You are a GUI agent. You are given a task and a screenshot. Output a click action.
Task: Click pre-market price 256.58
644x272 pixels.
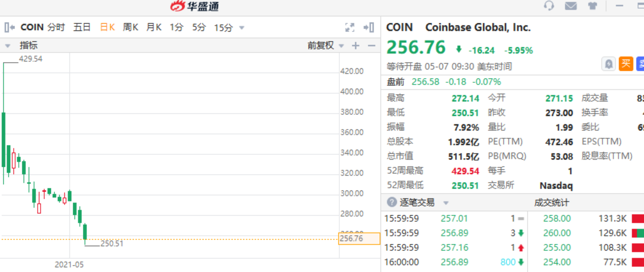[425, 81]
